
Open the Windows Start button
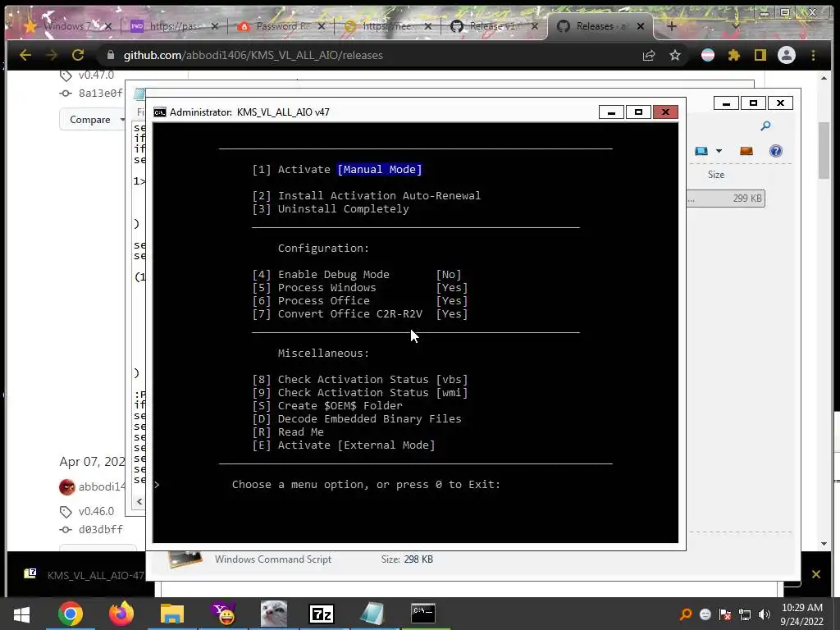21,614
